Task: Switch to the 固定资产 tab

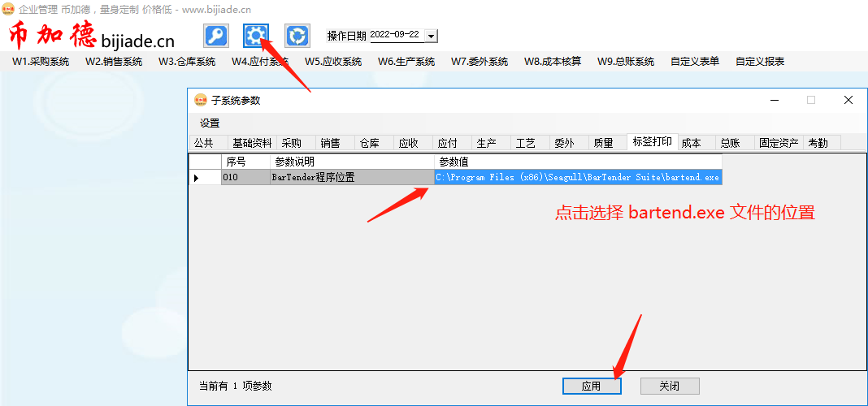Action: (x=779, y=143)
